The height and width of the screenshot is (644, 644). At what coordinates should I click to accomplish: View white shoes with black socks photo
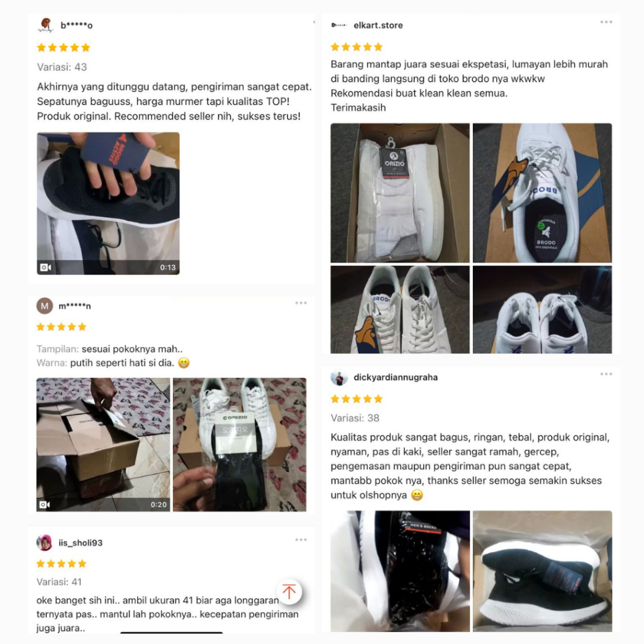[x=240, y=445]
